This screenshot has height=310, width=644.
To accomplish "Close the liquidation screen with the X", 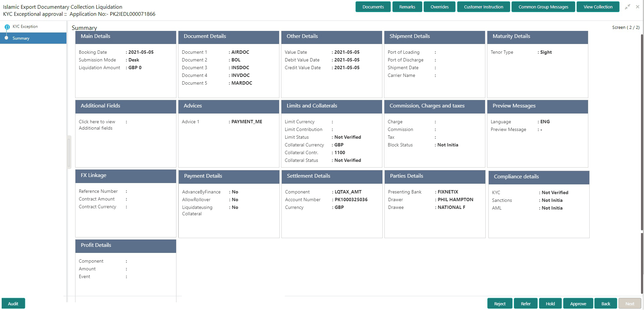I will pos(638,7).
